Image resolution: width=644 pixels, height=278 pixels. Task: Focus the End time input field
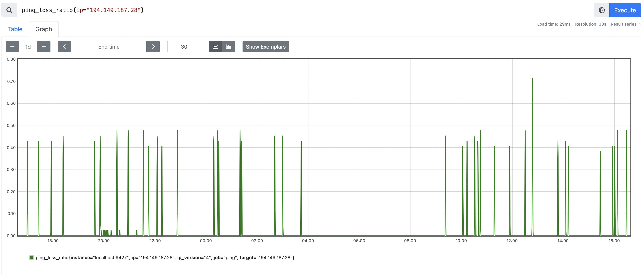tap(109, 47)
